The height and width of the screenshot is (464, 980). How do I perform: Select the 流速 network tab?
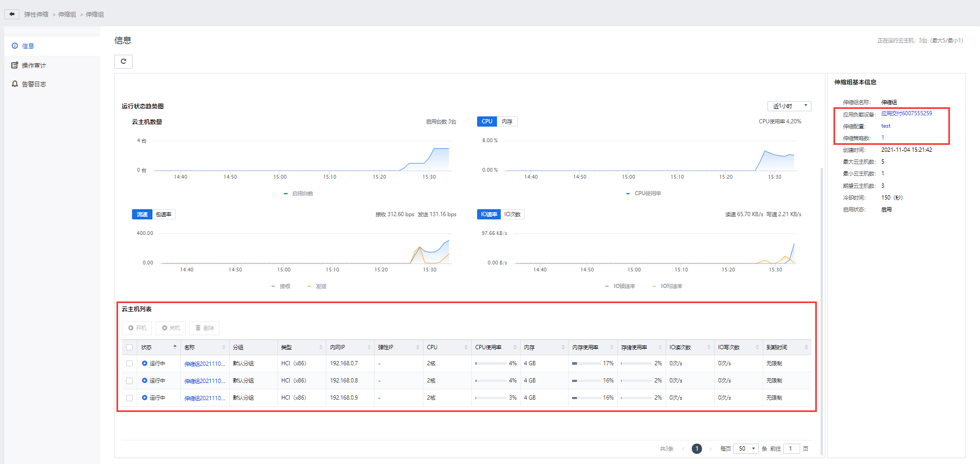pyautogui.click(x=142, y=214)
